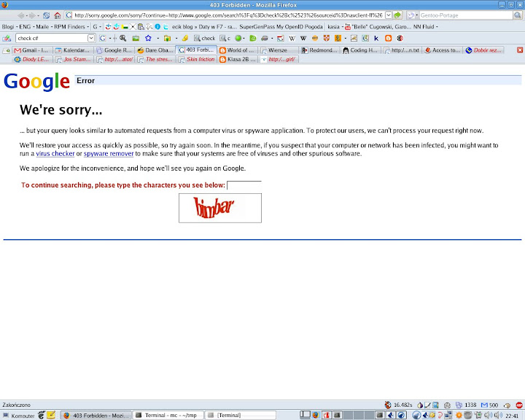Click the first Wikipedia W icon in toolbar
This screenshot has height=420, width=525.
[x=292, y=38]
